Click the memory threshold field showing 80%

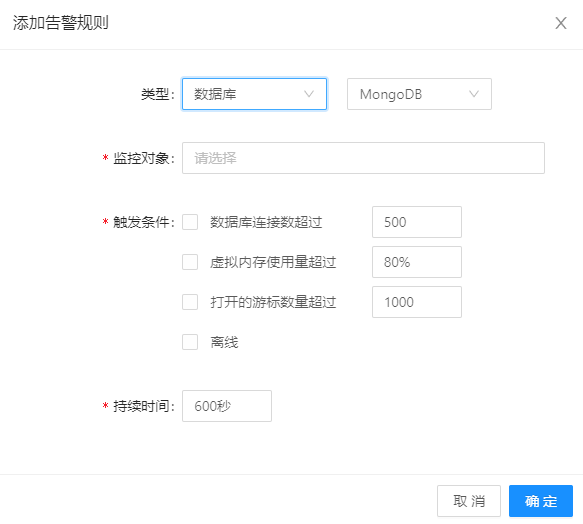[x=417, y=262]
